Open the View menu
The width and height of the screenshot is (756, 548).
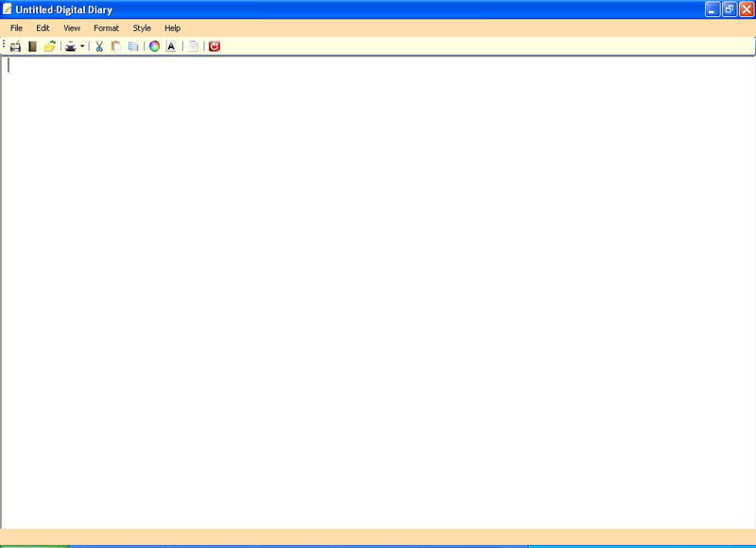[x=72, y=27]
